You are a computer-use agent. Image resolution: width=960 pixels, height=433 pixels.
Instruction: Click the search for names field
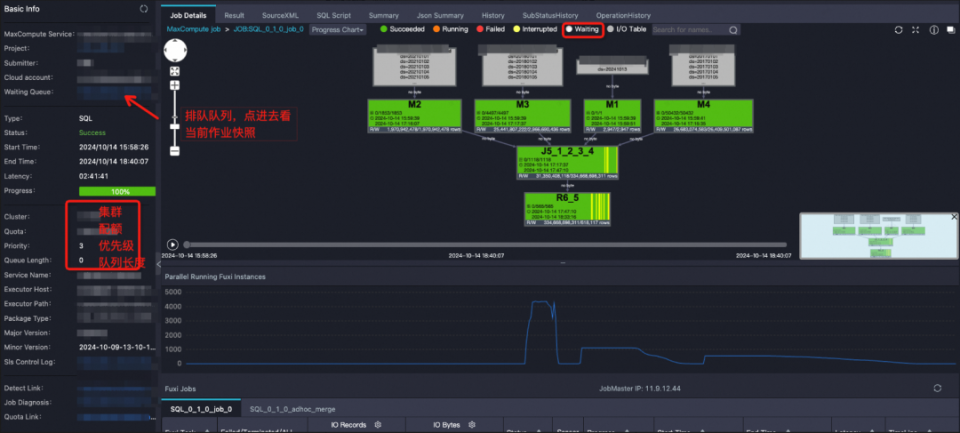688,30
